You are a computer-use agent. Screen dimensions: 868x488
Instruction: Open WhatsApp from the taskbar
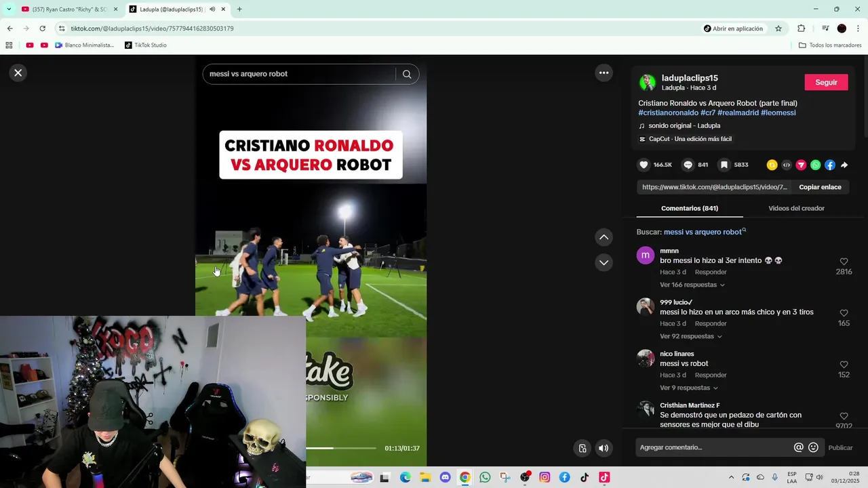tap(485, 477)
